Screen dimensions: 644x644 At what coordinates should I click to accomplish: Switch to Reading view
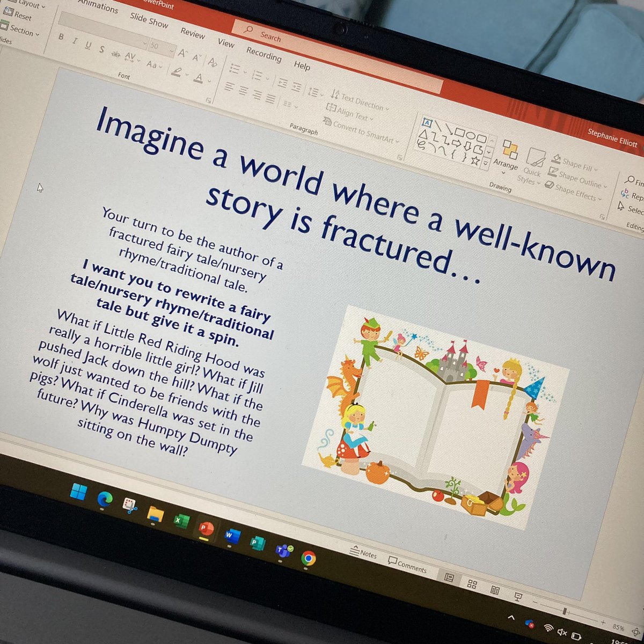pyautogui.click(x=495, y=590)
